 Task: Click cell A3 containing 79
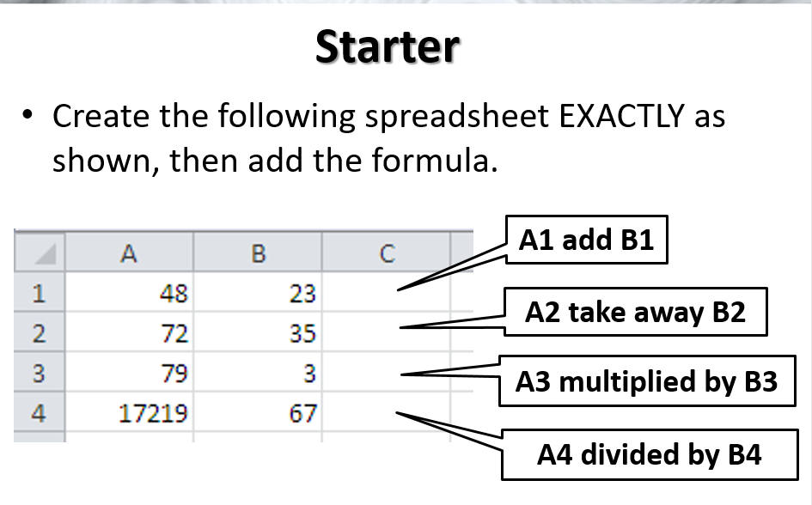[x=129, y=374]
